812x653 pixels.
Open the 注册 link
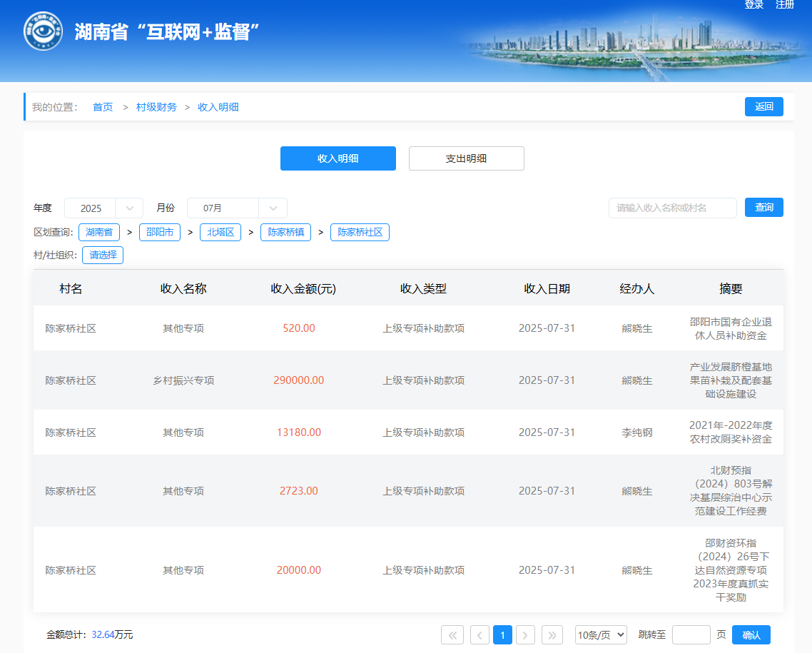pyautogui.click(x=785, y=5)
